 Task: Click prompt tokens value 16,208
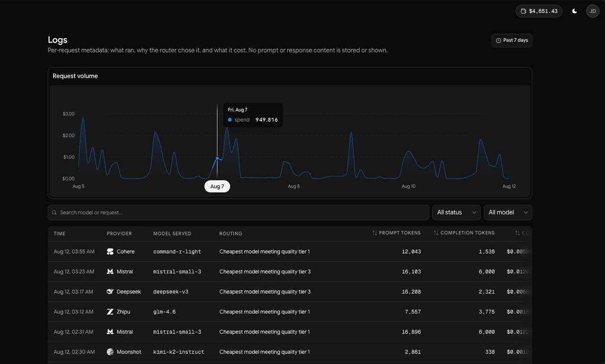[x=411, y=292]
